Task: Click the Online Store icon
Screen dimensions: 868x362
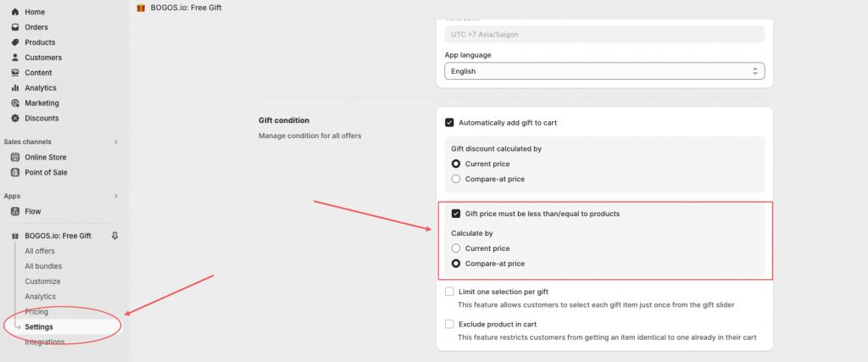Action: click(x=15, y=157)
